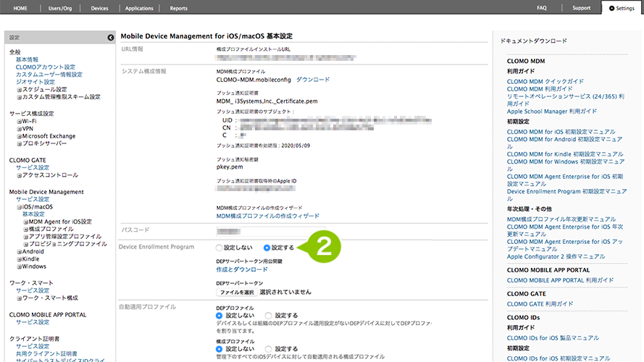The image size is (644, 362).
Task: Expand プロビジョニングプロファイル node
Action: point(25,245)
